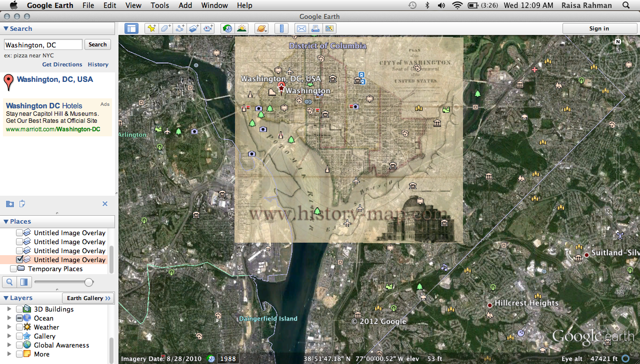Image resolution: width=640 pixels, height=364 pixels.
Task: Open the Washington DC Hotels ad link
Action: click(x=44, y=106)
